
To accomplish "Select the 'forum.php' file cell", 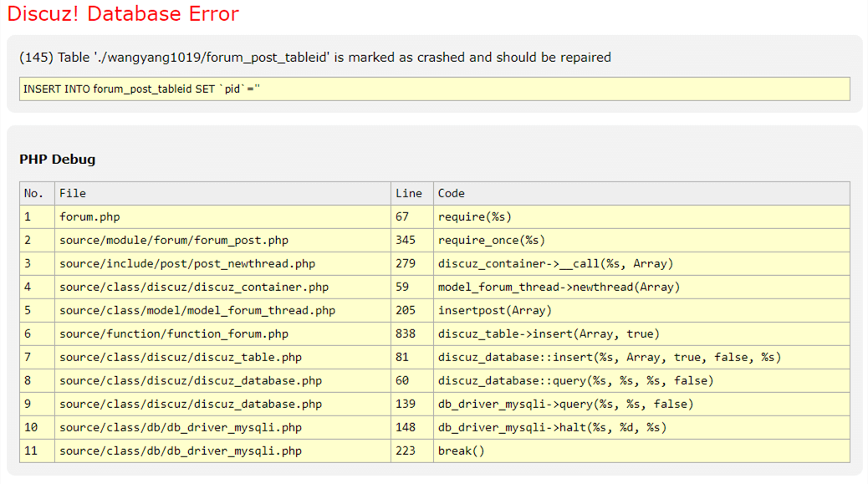I will click(x=223, y=217).
